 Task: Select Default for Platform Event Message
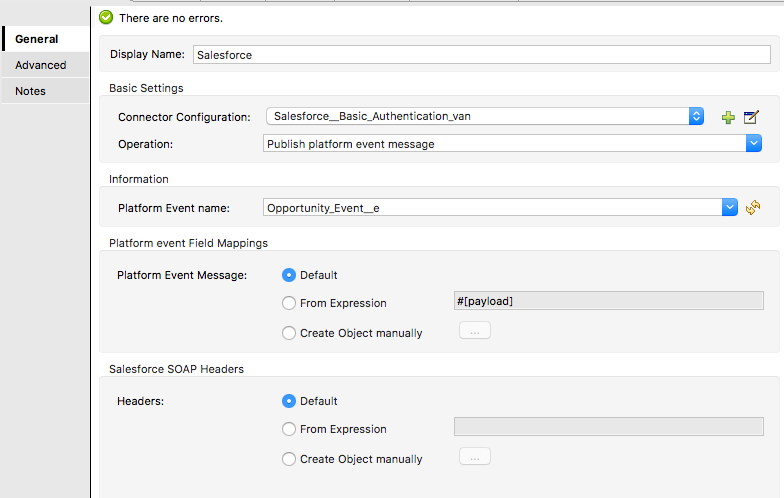(x=289, y=275)
